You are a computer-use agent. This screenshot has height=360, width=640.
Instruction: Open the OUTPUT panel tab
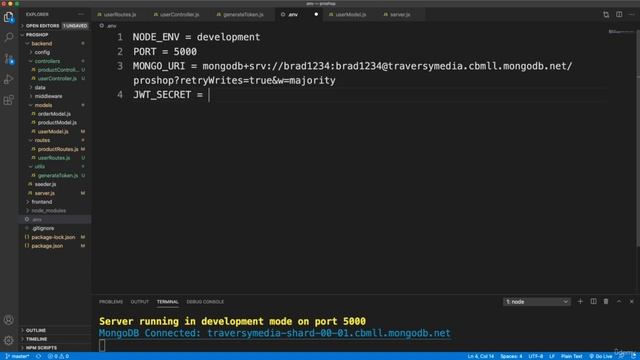pyautogui.click(x=140, y=302)
